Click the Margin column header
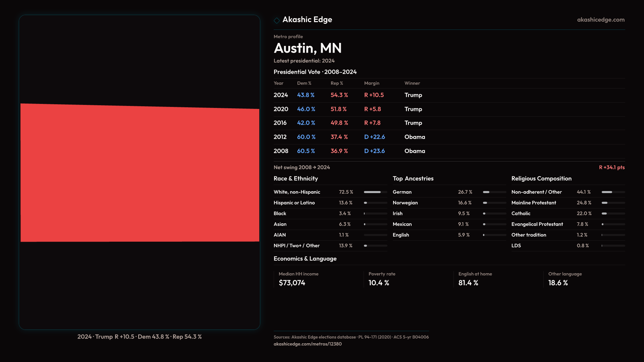The image size is (644, 362). [371, 83]
